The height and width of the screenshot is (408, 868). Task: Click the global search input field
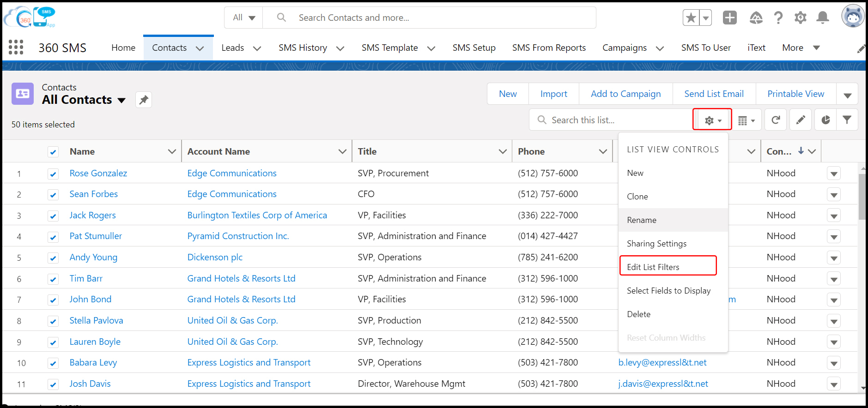tap(429, 18)
